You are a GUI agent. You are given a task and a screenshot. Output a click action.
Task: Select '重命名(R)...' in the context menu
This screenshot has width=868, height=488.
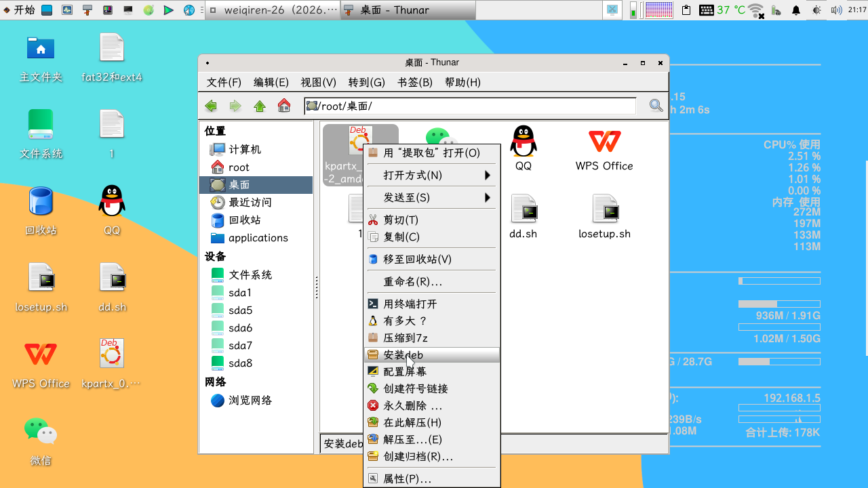[432, 281]
